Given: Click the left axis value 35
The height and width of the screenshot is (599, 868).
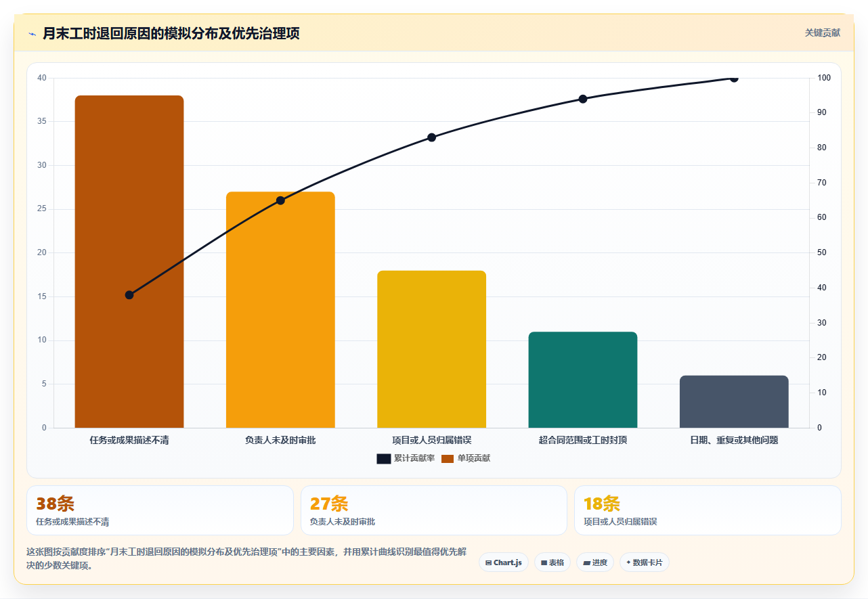Looking at the screenshot, I should click(42, 122).
